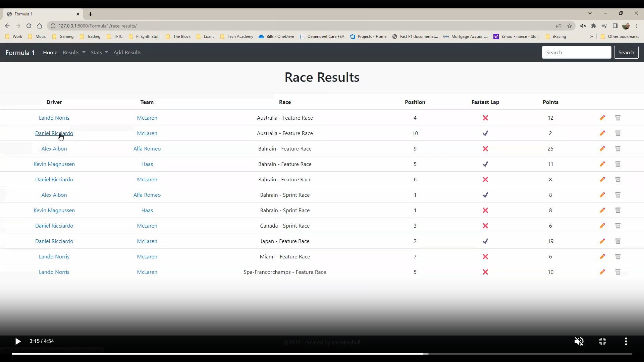Edit the Spa-Francorchamps Feature Race result
This screenshot has height=362, width=644.
tap(602, 272)
